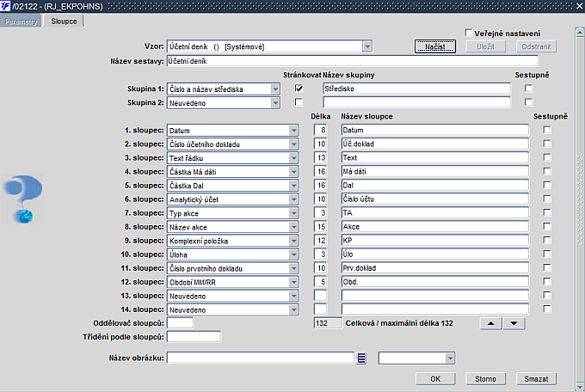Click the Délka field for 1. sloupec

tap(320, 130)
